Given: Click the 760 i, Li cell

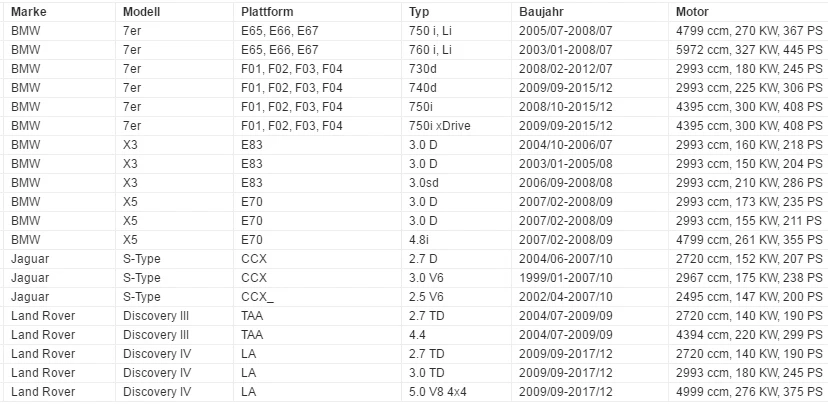Looking at the screenshot, I should coord(456,50).
